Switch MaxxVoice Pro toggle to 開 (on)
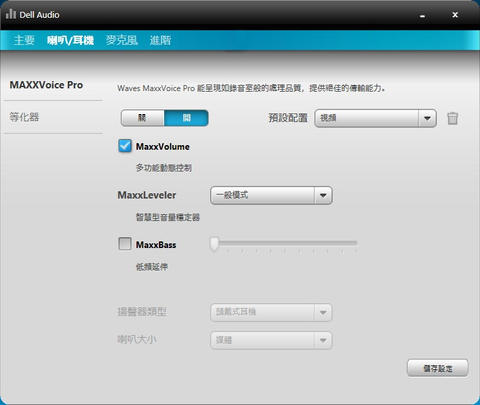Image resolution: width=480 pixels, height=405 pixels. click(x=186, y=118)
